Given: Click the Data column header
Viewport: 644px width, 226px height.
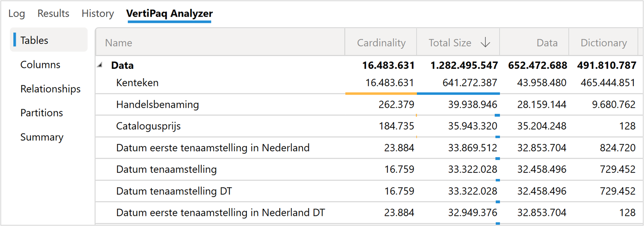Looking at the screenshot, I should (x=547, y=42).
